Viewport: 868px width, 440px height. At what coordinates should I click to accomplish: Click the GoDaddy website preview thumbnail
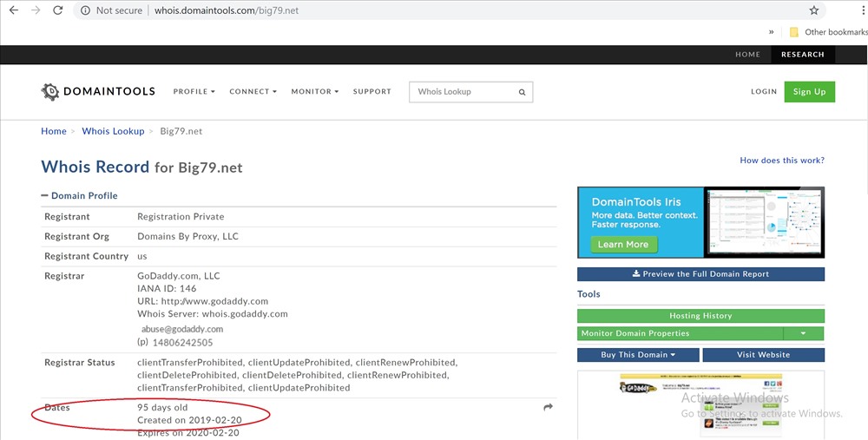(700, 405)
